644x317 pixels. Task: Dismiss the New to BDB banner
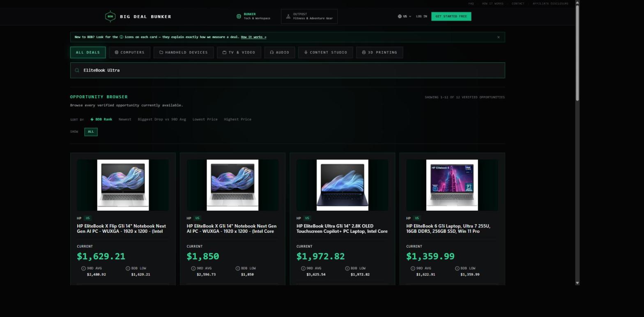pyautogui.click(x=499, y=37)
